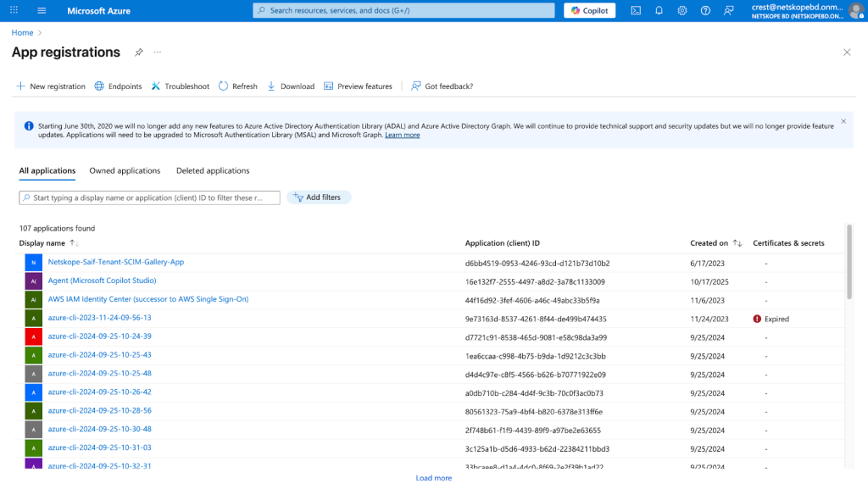Select All applications tab
The width and height of the screenshot is (868, 489).
click(47, 171)
